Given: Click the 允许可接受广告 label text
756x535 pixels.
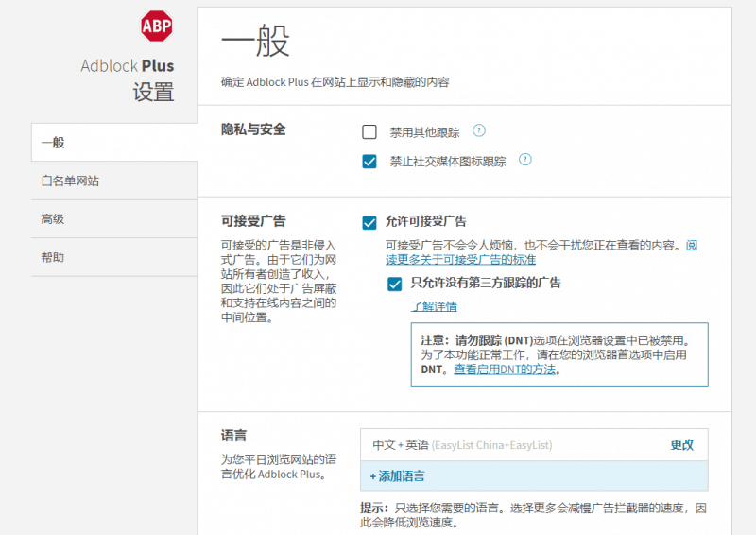Looking at the screenshot, I should (x=426, y=221).
